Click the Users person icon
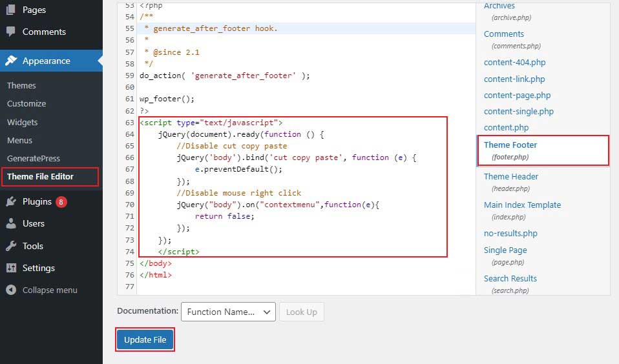This screenshot has height=364, width=619. point(11,223)
